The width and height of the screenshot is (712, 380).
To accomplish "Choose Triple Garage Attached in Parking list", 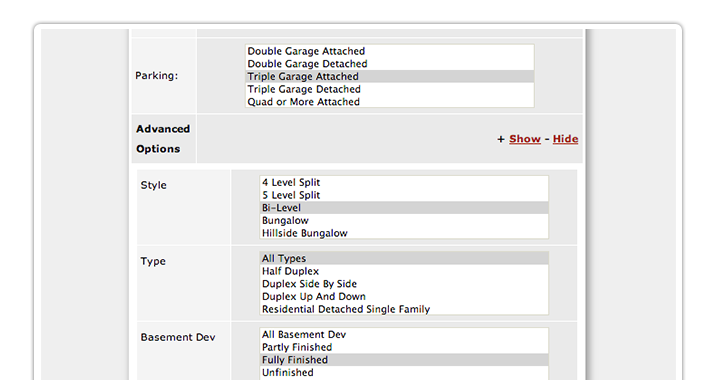I will coord(390,77).
